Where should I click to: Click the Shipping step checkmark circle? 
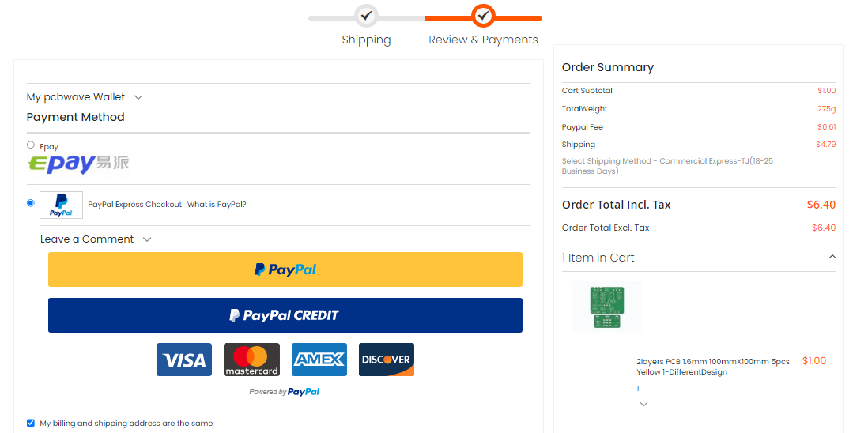[366, 15]
